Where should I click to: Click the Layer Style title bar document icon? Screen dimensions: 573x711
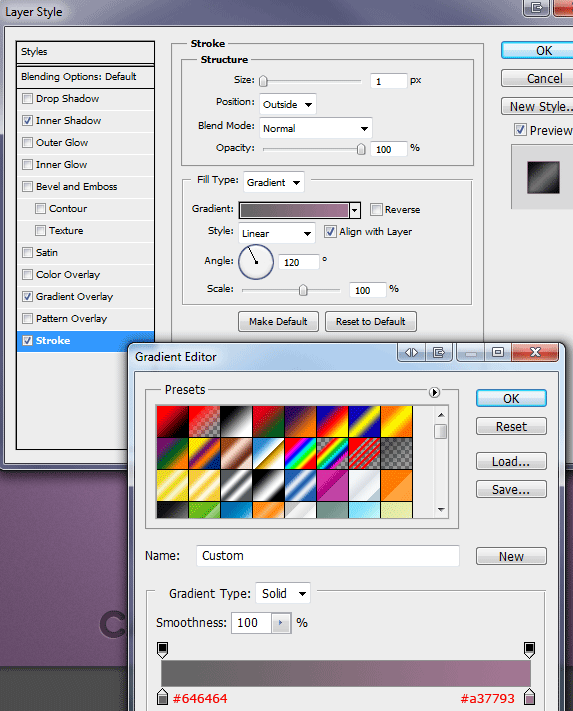pyautogui.click(x=537, y=8)
